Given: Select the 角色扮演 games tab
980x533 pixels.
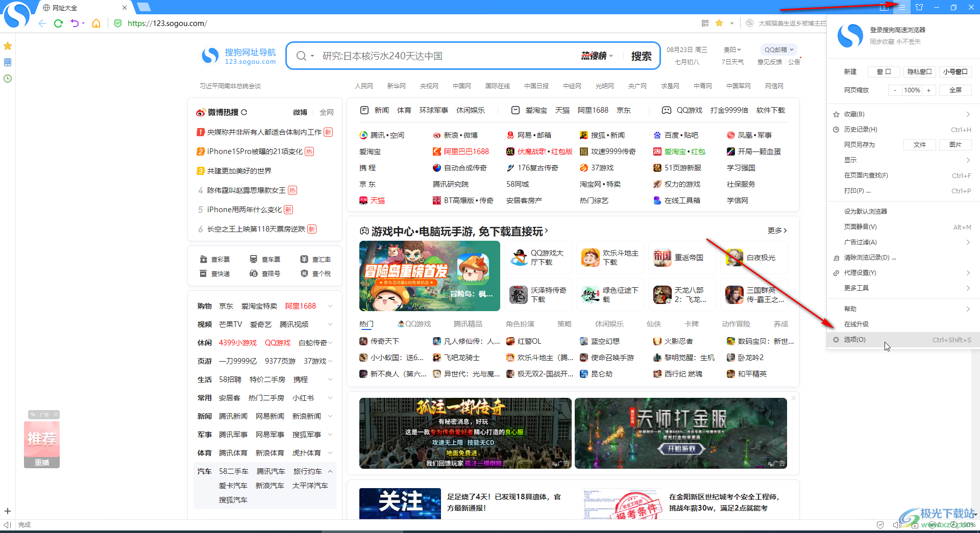Looking at the screenshot, I should click(520, 324).
